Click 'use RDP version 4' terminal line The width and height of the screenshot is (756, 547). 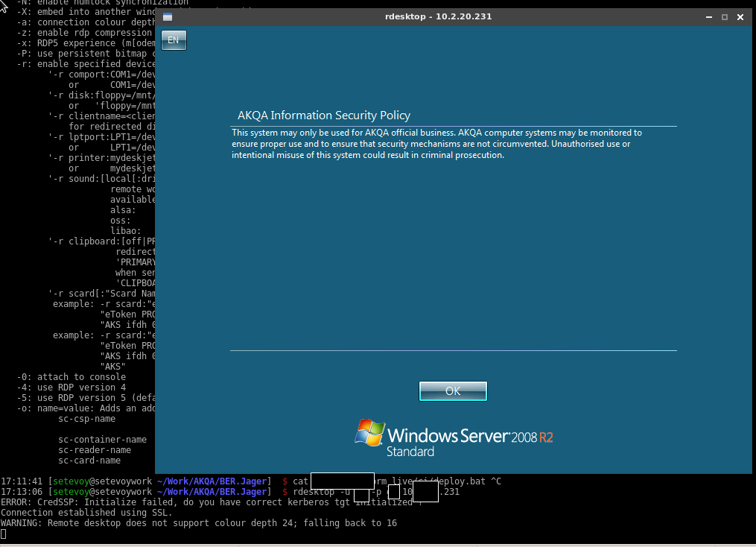point(72,388)
